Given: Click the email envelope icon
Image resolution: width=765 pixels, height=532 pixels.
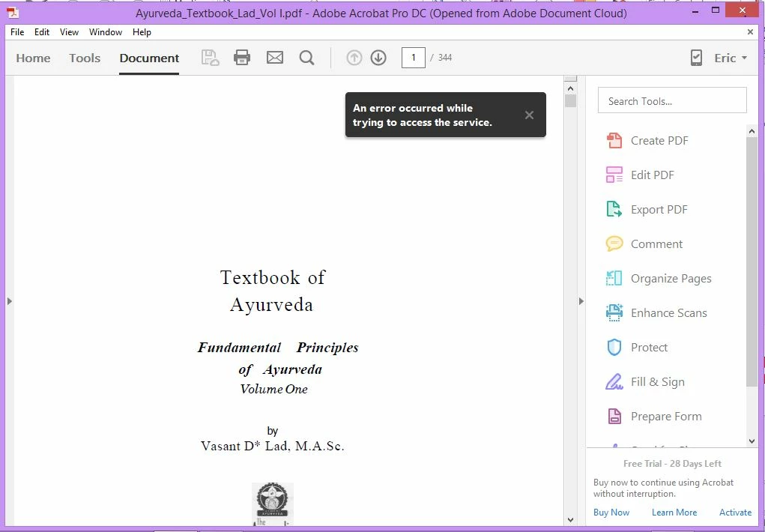Looking at the screenshot, I should (x=275, y=58).
